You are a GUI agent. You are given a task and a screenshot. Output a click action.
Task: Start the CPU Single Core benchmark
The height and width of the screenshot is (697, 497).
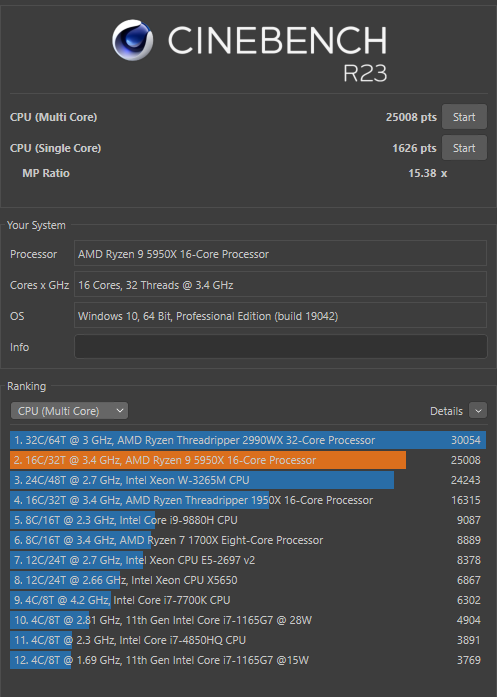(x=464, y=148)
